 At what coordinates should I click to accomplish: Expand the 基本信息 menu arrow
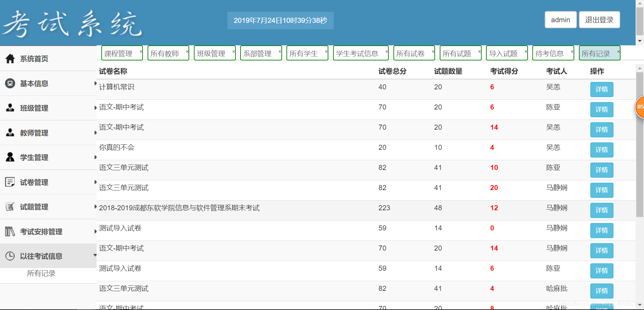(x=95, y=83)
